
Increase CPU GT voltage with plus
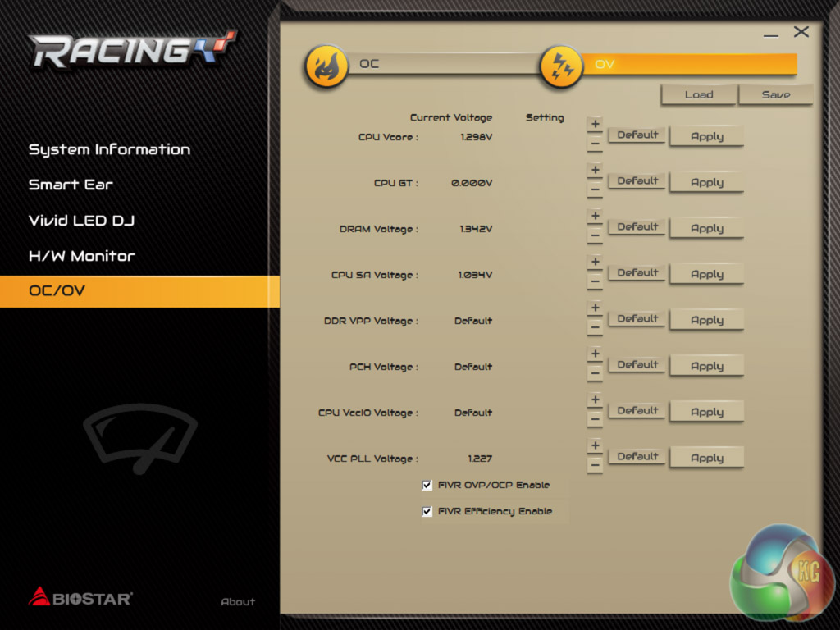click(595, 171)
